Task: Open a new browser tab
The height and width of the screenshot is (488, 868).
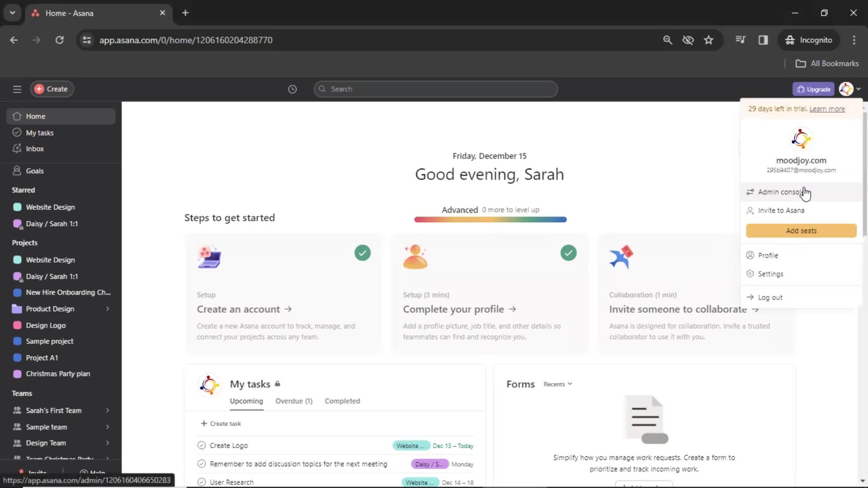Action: point(185,13)
